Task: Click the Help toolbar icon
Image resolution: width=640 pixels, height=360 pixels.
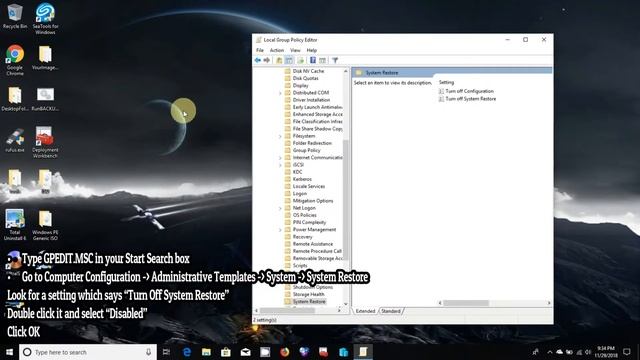Action: (313, 60)
